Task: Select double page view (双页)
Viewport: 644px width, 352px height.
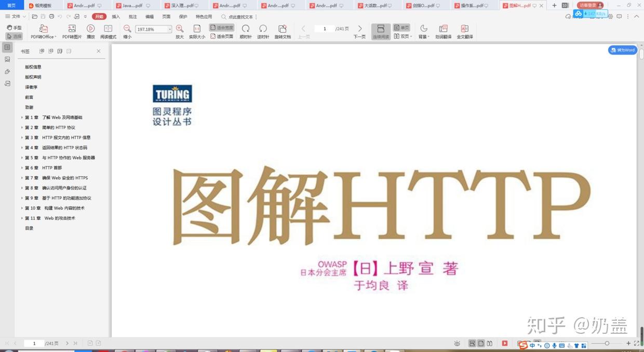Action: (x=403, y=36)
